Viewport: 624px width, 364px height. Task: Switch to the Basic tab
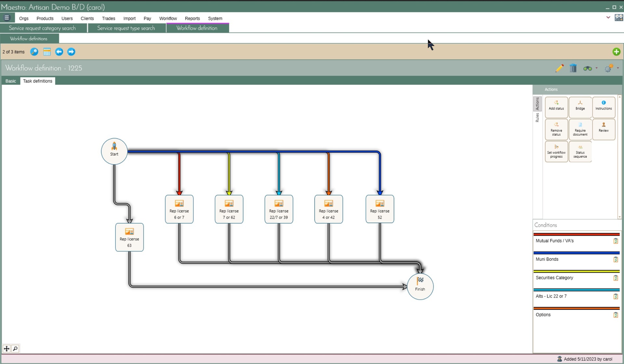tap(11, 81)
